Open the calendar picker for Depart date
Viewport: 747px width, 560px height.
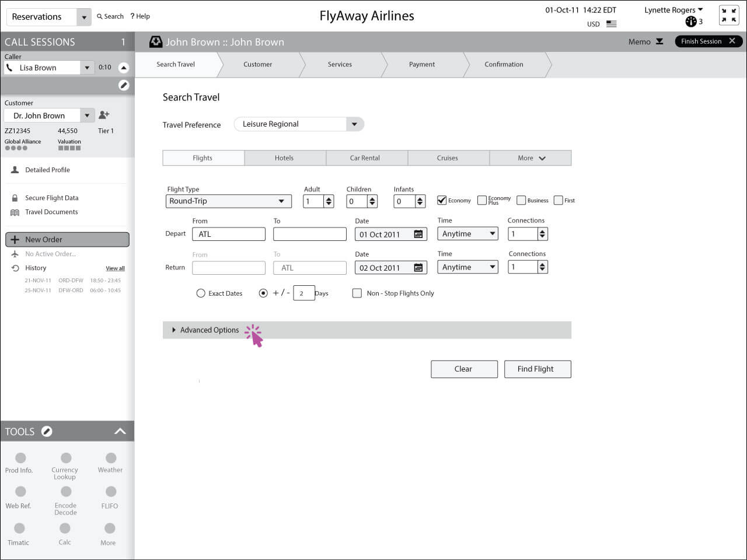[418, 234]
